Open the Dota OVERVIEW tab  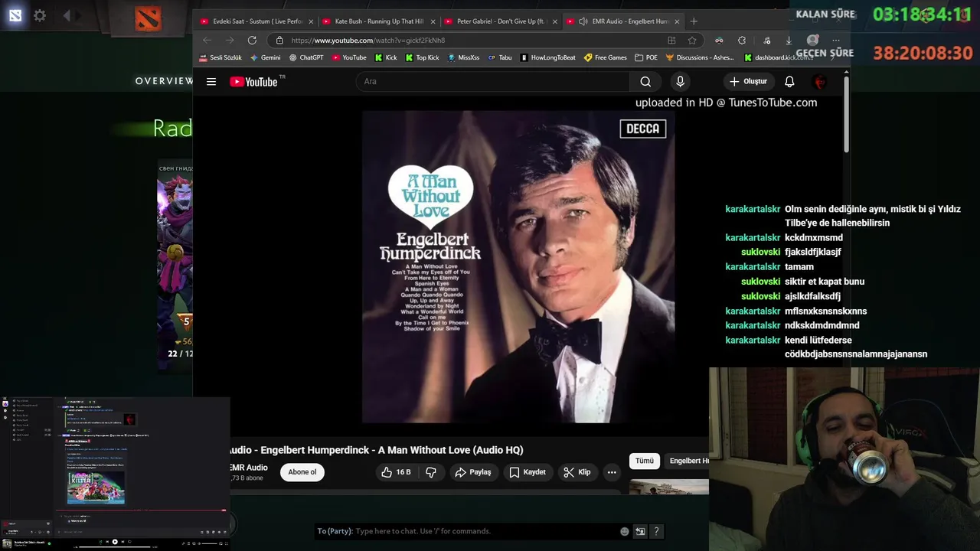[164, 81]
